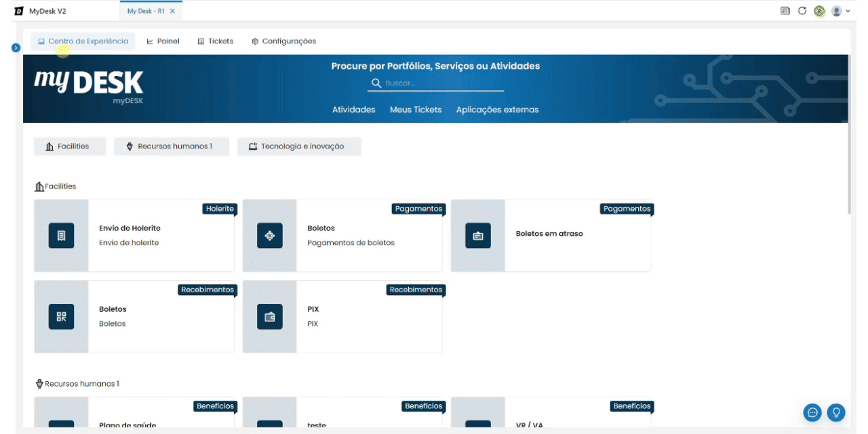Viewport: 868px width, 434px height.
Task: Filter by Recursos humanos 1 button
Action: 172,146
